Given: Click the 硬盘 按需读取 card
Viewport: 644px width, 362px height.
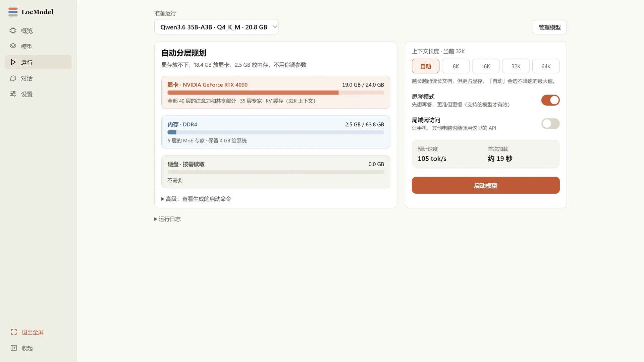Looking at the screenshot, I should (276, 172).
